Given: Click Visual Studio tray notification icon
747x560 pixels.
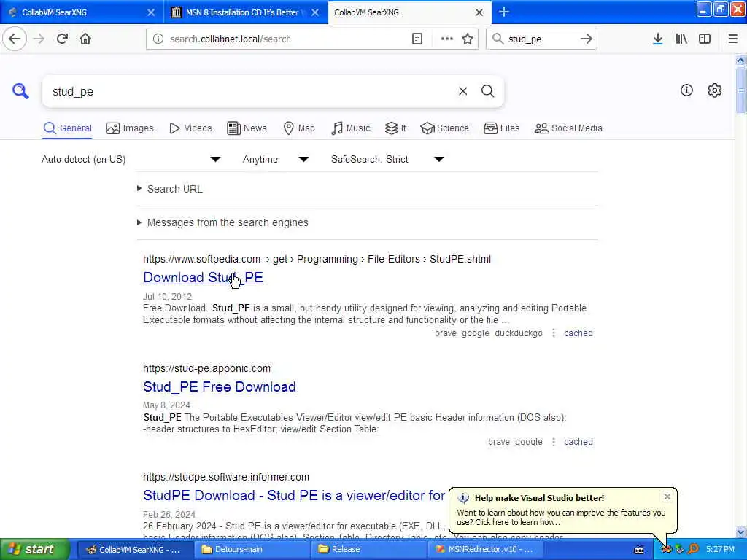Looking at the screenshot, I should pos(667,549).
